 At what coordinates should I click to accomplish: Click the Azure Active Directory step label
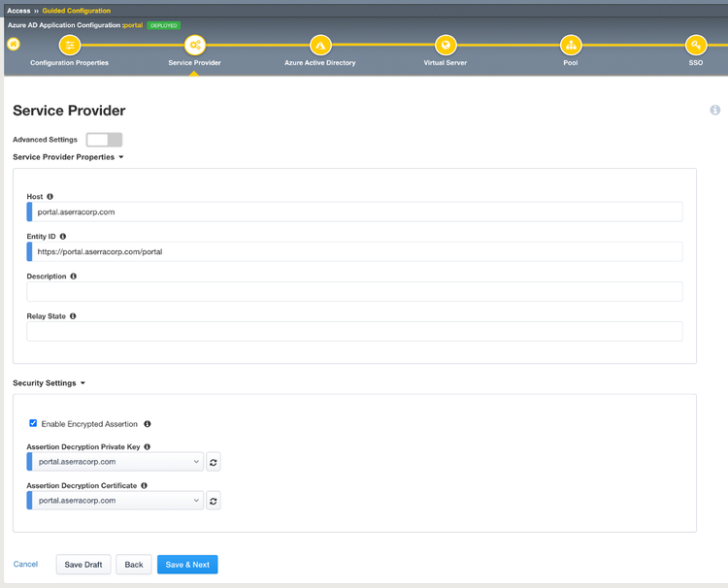320,63
